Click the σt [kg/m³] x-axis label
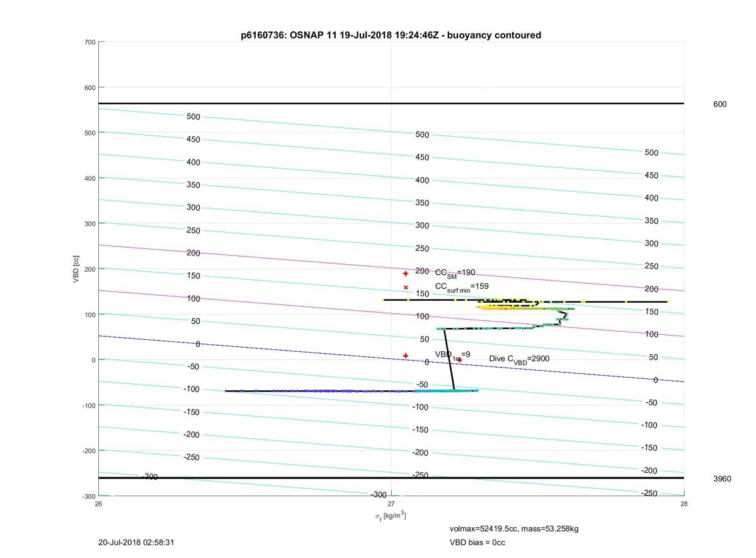The width and height of the screenshot is (756, 558). (x=391, y=516)
